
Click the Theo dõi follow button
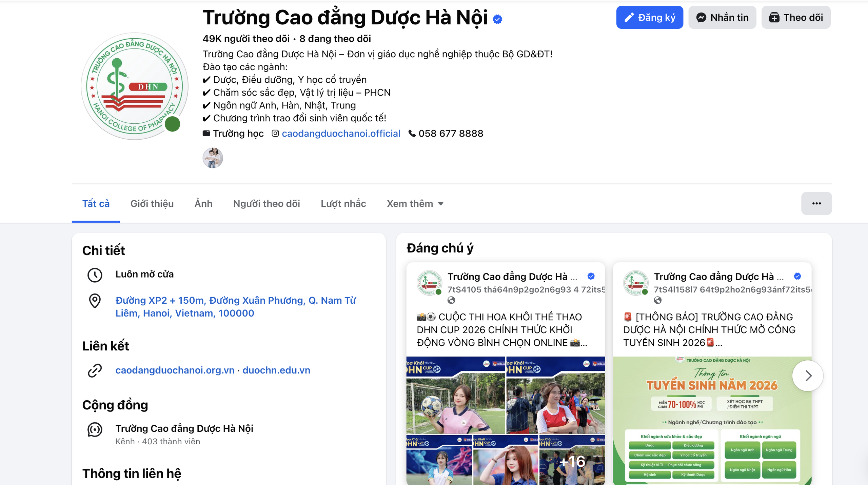click(796, 17)
